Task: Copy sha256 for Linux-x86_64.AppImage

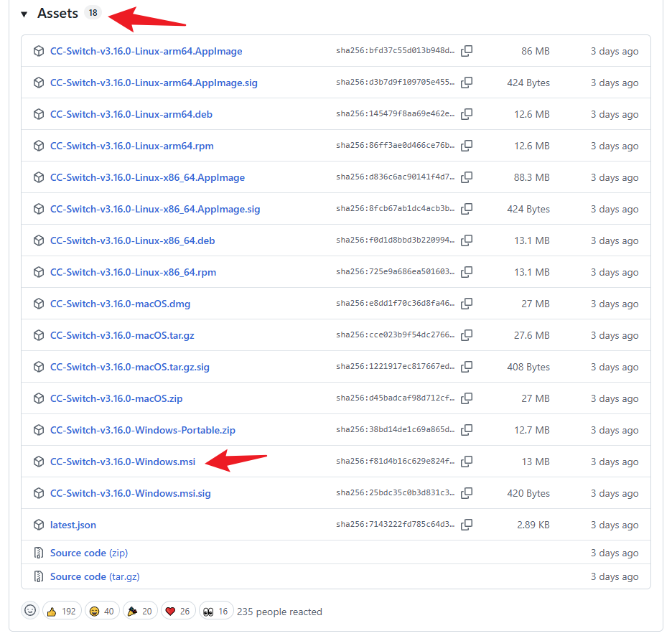Action: pyautogui.click(x=467, y=177)
